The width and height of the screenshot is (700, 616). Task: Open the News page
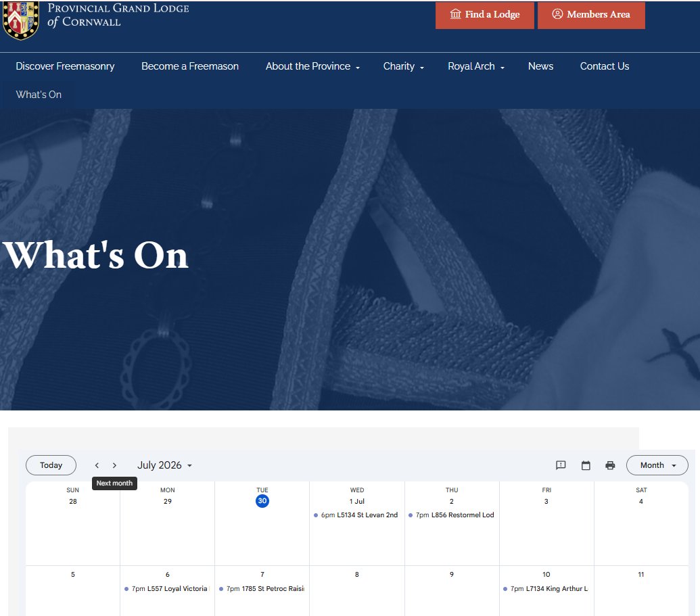pyautogui.click(x=540, y=66)
